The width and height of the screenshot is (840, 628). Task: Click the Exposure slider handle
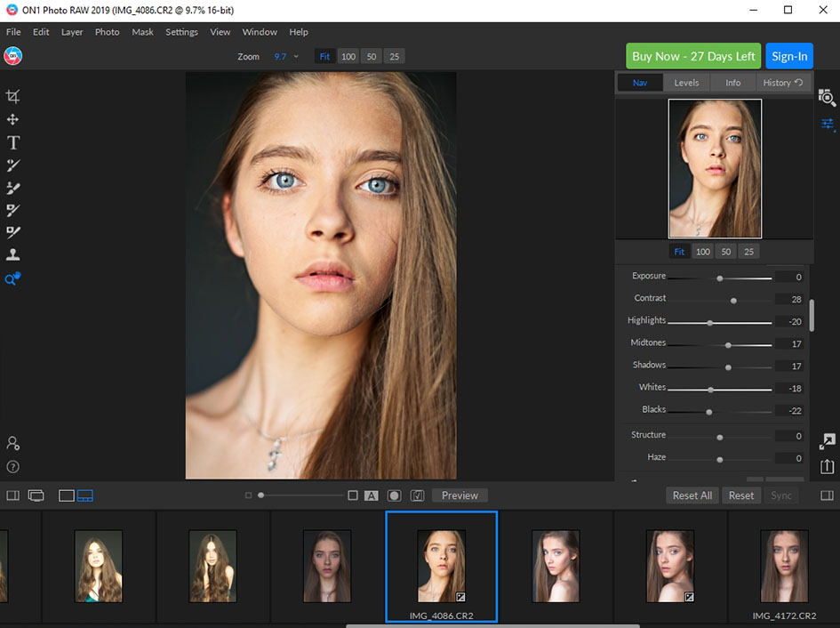(x=722, y=277)
